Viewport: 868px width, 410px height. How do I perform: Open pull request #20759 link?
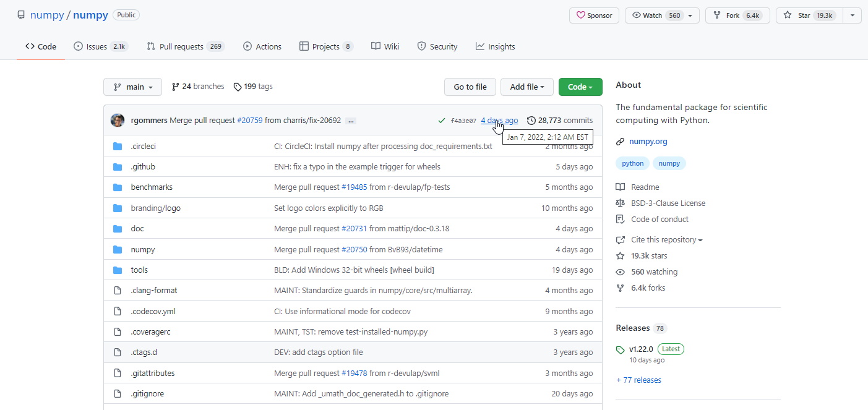click(249, 120)
